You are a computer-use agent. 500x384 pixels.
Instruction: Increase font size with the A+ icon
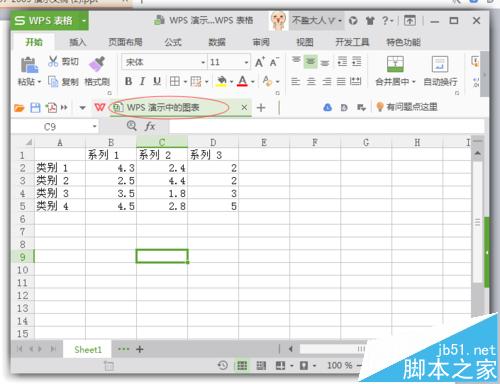260,62
